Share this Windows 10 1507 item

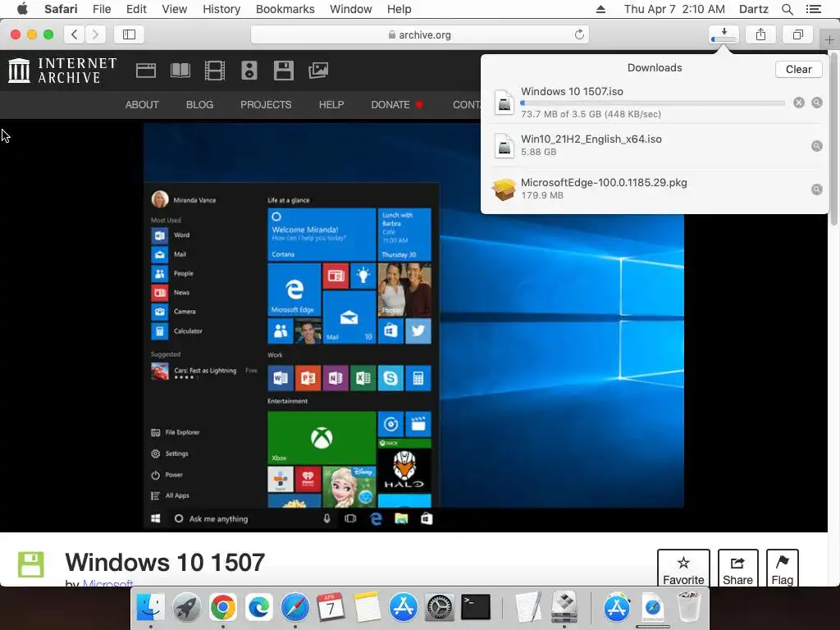(x=737, y=568)
